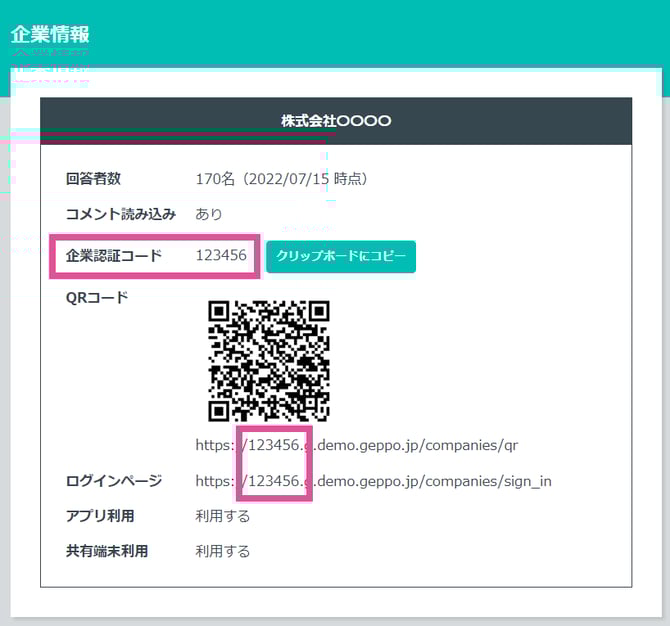Click the top-left finder square of QR code
Image resolution: width=670 pixels, height=626 pixels.
222,314
